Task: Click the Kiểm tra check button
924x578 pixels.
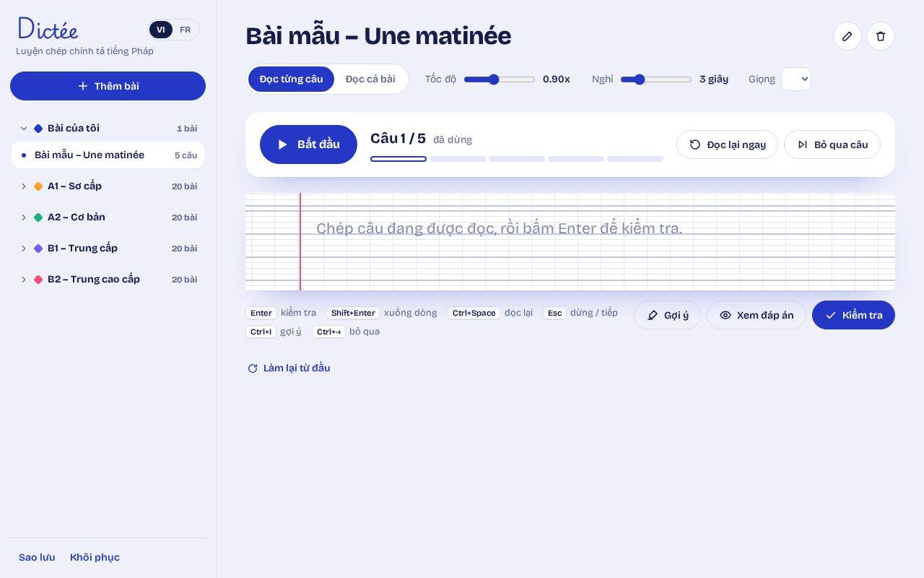Action: click(x=853, y=315)
